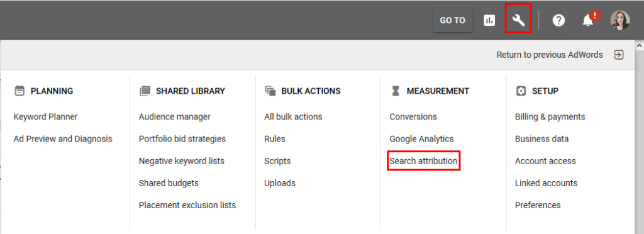The height and width of the screenshot is (234, 644).
Task: Choose Scripts under Bulk Actions
Action: [x=277, y=161]
